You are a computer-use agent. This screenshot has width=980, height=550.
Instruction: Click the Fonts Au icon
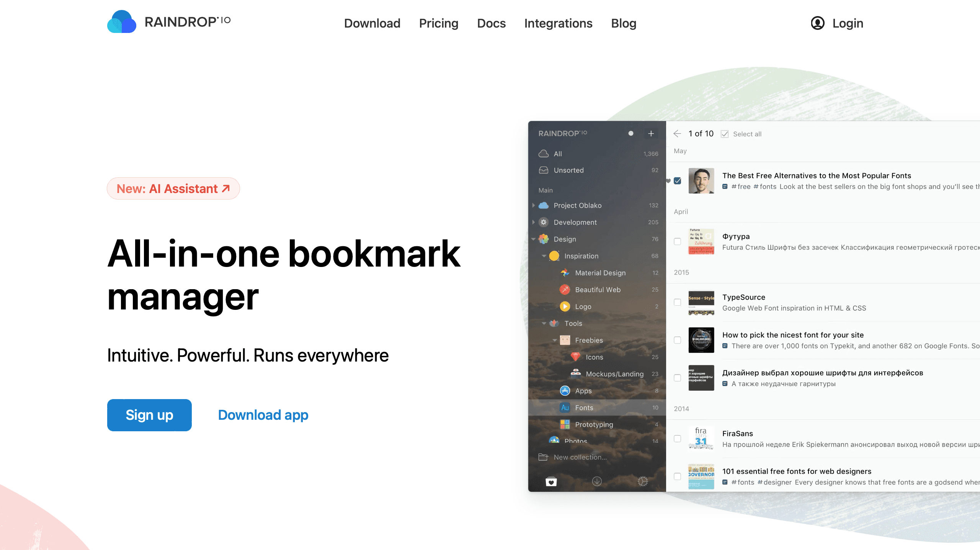565,408
